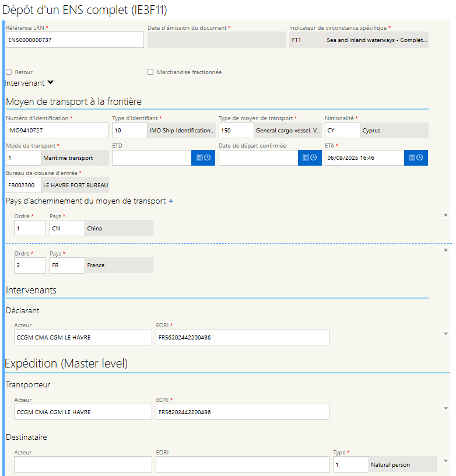Add a Pays d'acheminement row with plus
Viewport: 456px width, 476px height.
(x=171, y=201)
